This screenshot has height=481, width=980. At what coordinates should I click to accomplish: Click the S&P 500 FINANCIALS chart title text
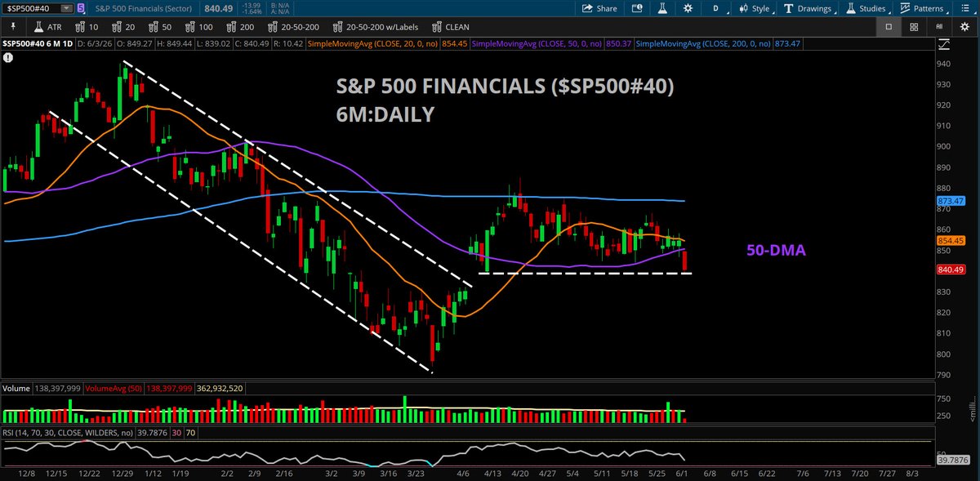coord(506,87)
